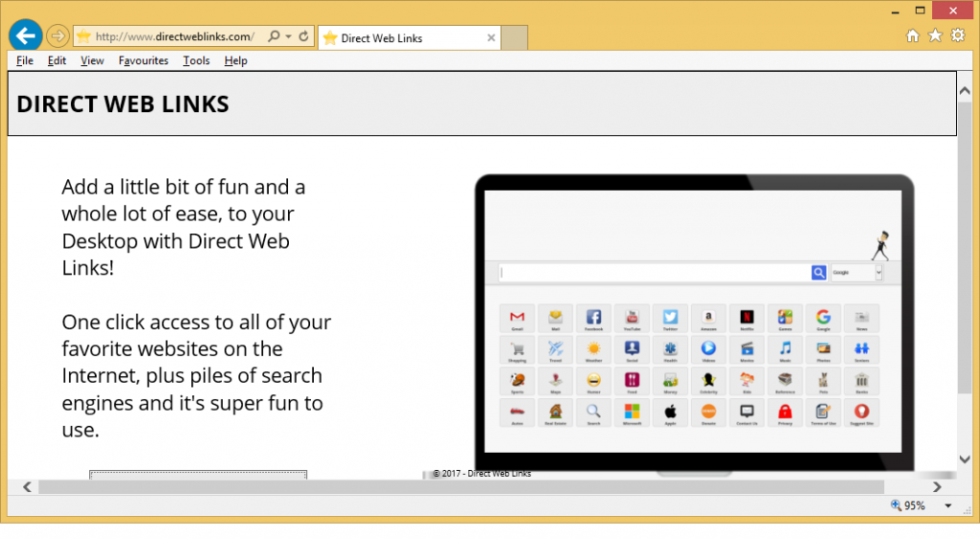
Task: Open the Tools menu in the menu bar
Action: pyautogui.click(x=196, y=60)
